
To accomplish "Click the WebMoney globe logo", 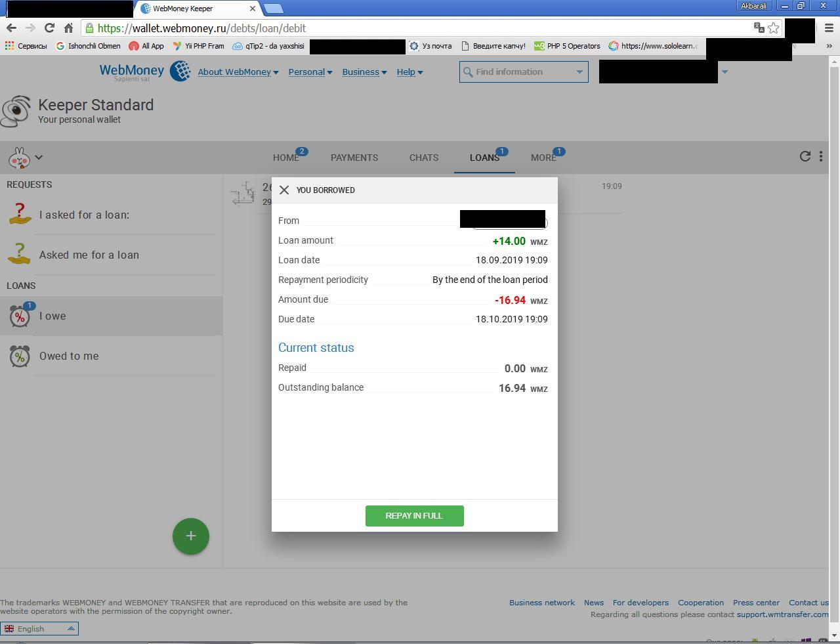I will (x=180, y=71).
